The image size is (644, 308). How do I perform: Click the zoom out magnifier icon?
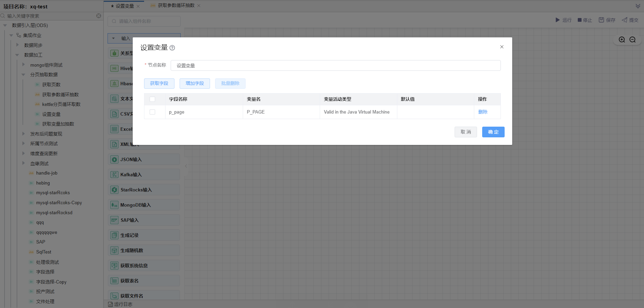[632, 40]
